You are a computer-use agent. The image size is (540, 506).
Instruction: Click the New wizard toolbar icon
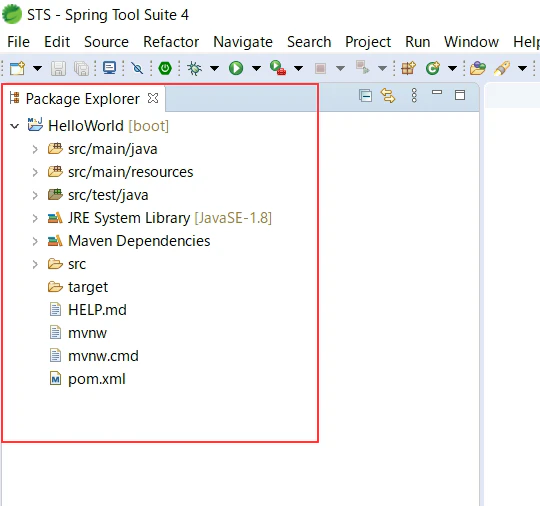17,68
